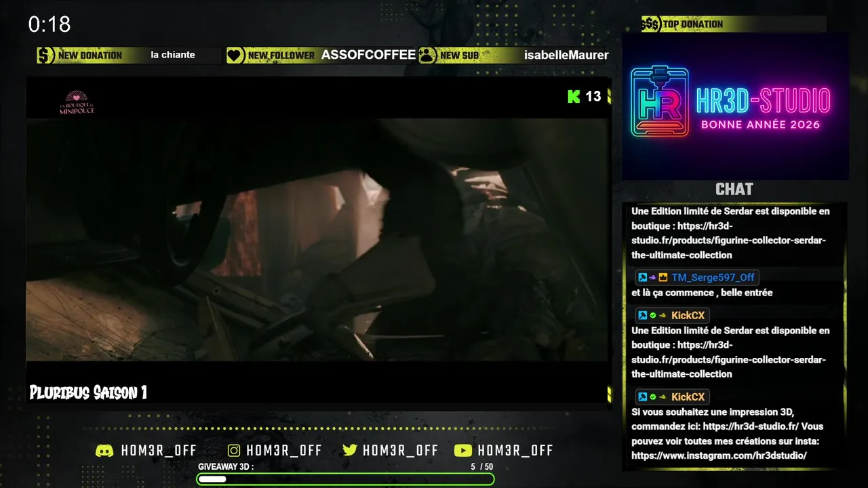Click the heart icon beside NEW FOLLOWER
Image resolution: width=868 pixels, height=488 pixels.
click(235, 56)
